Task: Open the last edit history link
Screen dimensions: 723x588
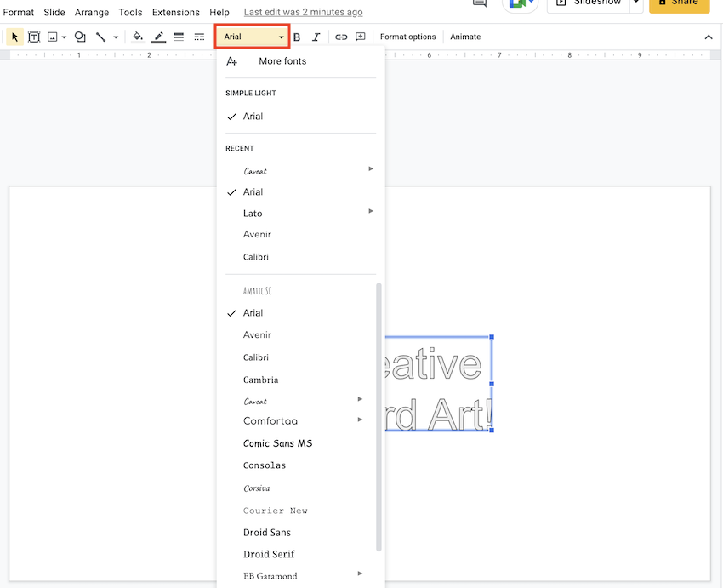Action: pos(303,13)
